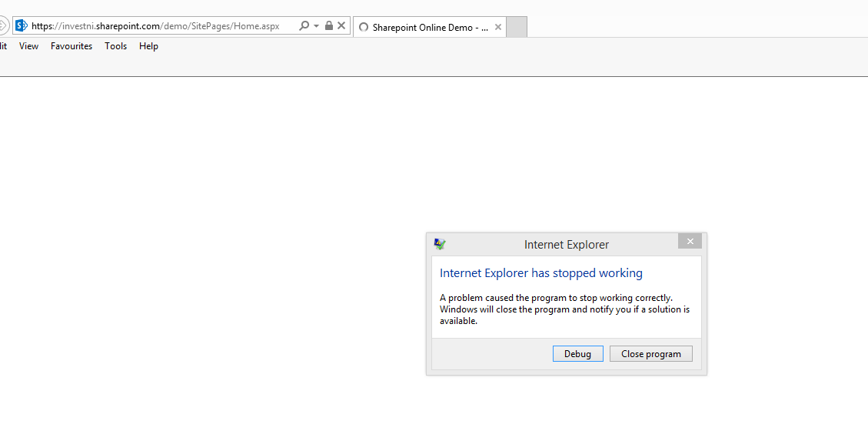
Task: Open a new blank tab
Action: (517, 27)
